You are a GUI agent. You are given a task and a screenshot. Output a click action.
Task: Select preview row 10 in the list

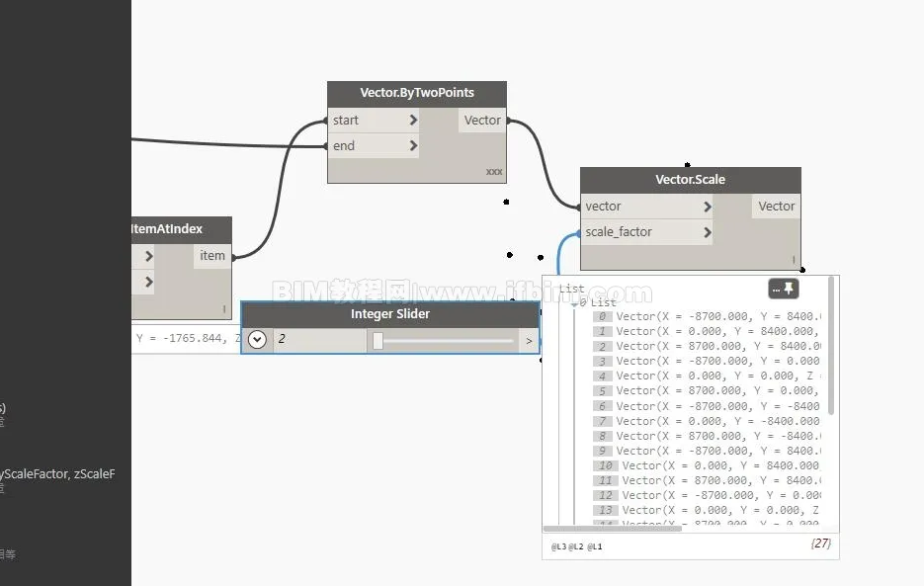(708, 465)
